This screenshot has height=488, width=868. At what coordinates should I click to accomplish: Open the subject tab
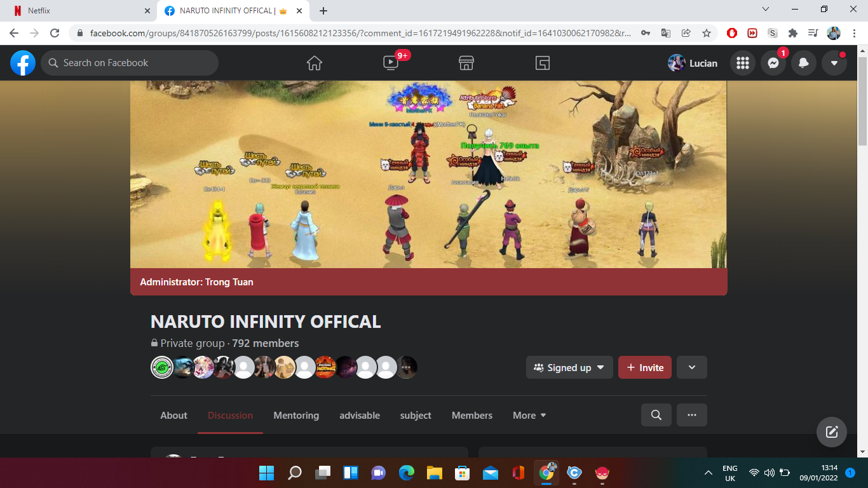click(416, 415)
